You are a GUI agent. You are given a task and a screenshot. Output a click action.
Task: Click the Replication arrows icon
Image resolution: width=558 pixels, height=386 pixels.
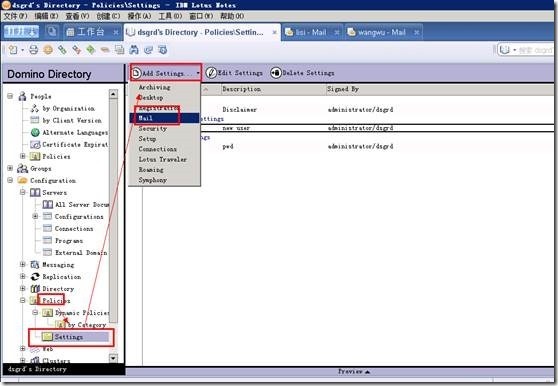click(x=35, y=277)
